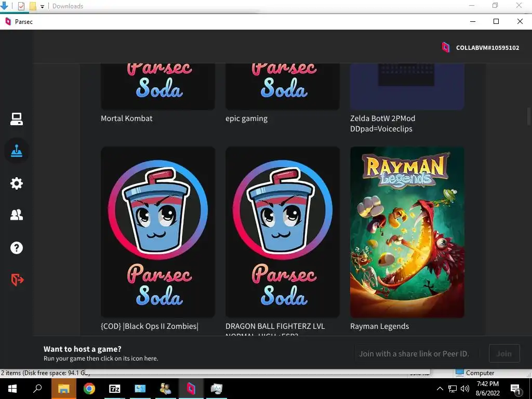Screen dimensions: 532x399
Task: Click Downloads window new folder icon
Action: (x=33, y=6)
